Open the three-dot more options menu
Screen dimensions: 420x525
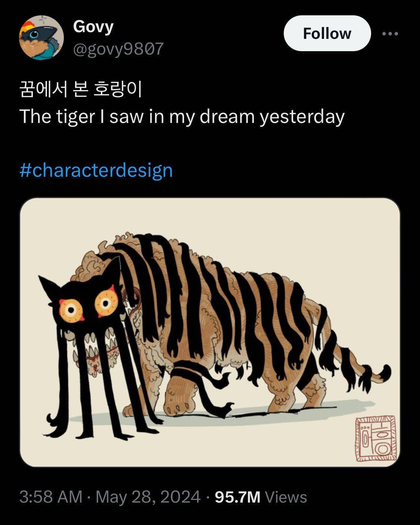click(x=391, y=34)
